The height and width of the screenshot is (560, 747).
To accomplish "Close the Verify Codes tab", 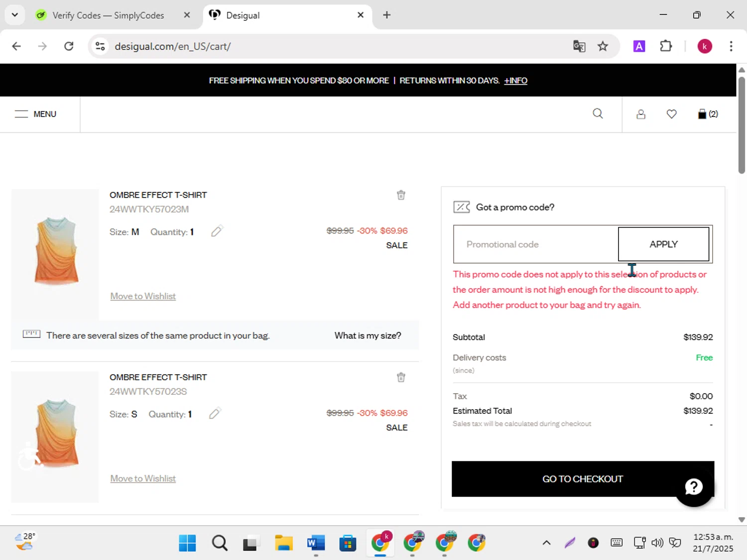I will (187, 15).
